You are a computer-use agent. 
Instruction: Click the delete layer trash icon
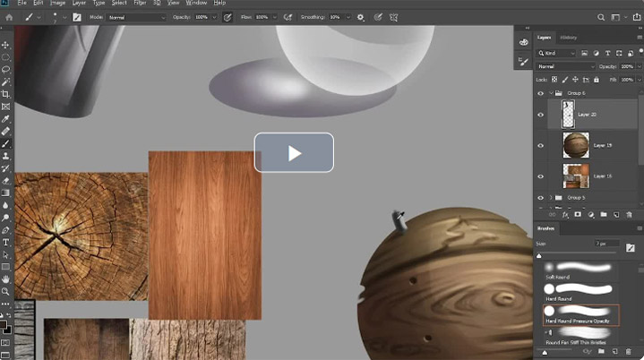[x=629, y=215]
